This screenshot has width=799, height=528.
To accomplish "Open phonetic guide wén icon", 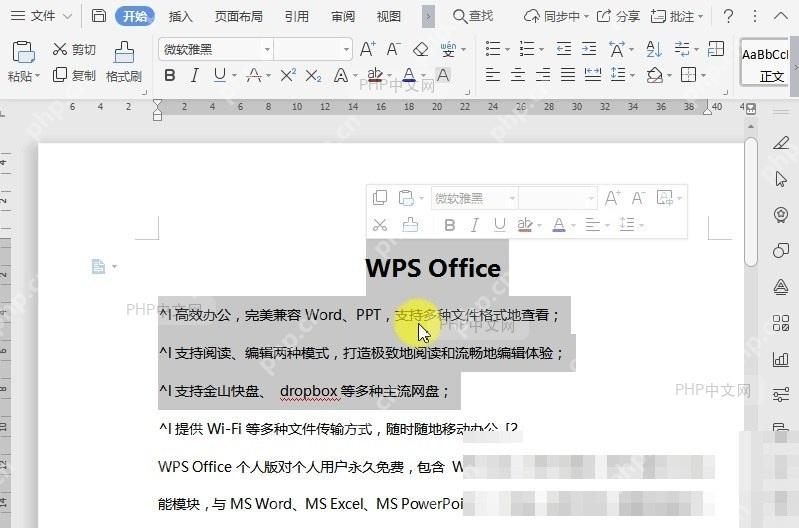I will [x=448, y=49].
